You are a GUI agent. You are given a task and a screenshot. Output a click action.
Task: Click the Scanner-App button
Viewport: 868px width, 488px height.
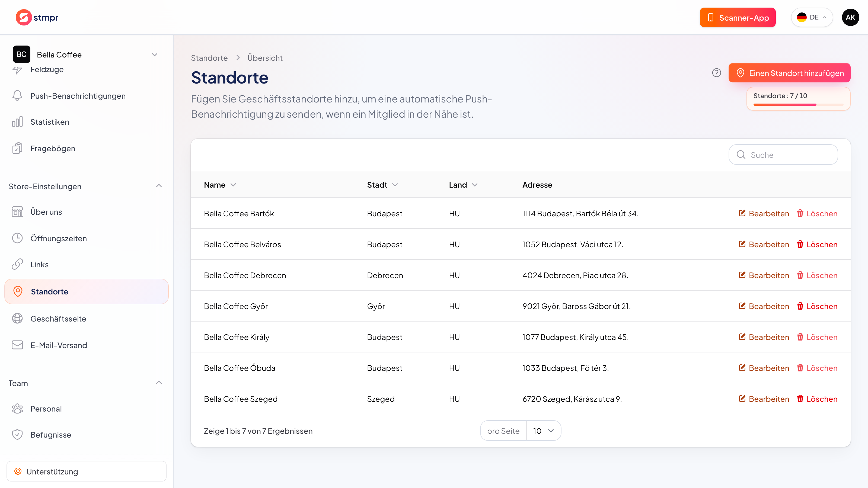click(x=737, y=17)
